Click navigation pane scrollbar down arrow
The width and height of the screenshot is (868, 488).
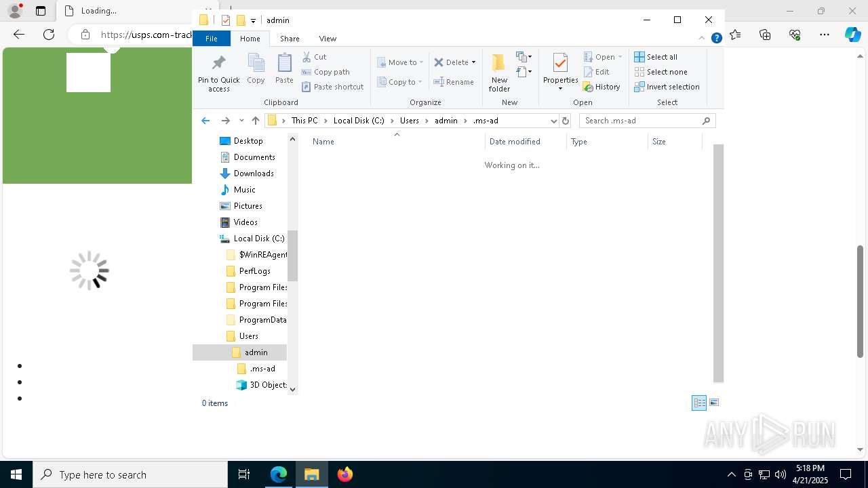[x=293, y=389]
